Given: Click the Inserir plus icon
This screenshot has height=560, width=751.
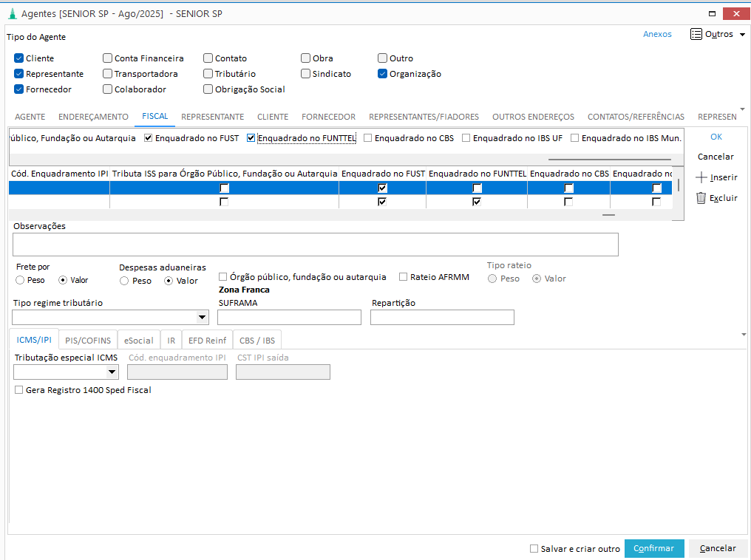Looking at the screenshot, I should [x=701, y=177].
